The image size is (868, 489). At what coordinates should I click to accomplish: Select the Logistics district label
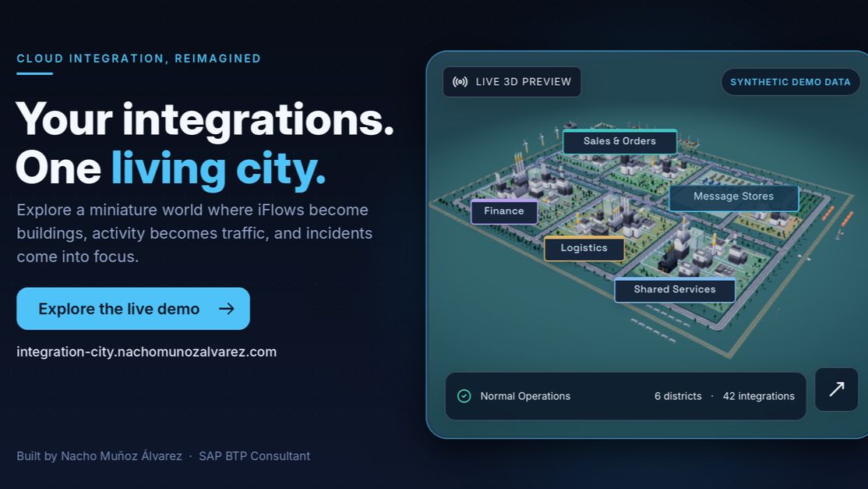click(x=584, y=248)
